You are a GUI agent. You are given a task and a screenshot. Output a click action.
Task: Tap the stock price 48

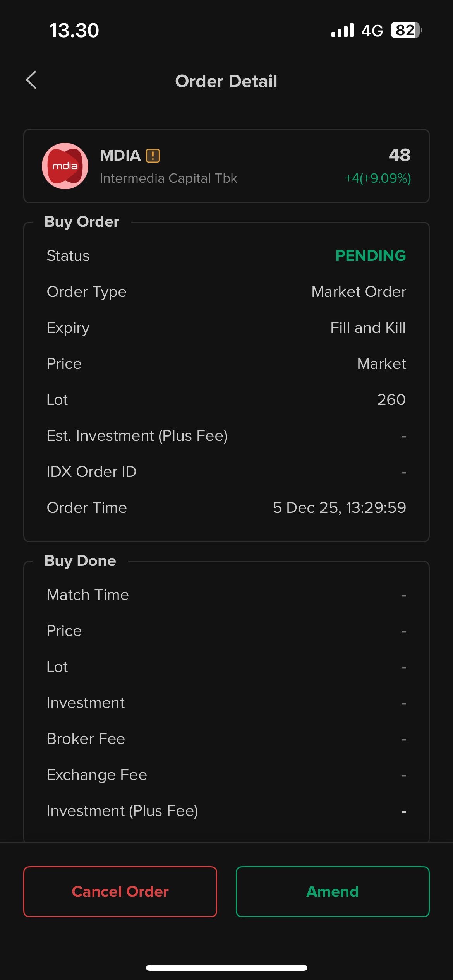coord(400,155)
